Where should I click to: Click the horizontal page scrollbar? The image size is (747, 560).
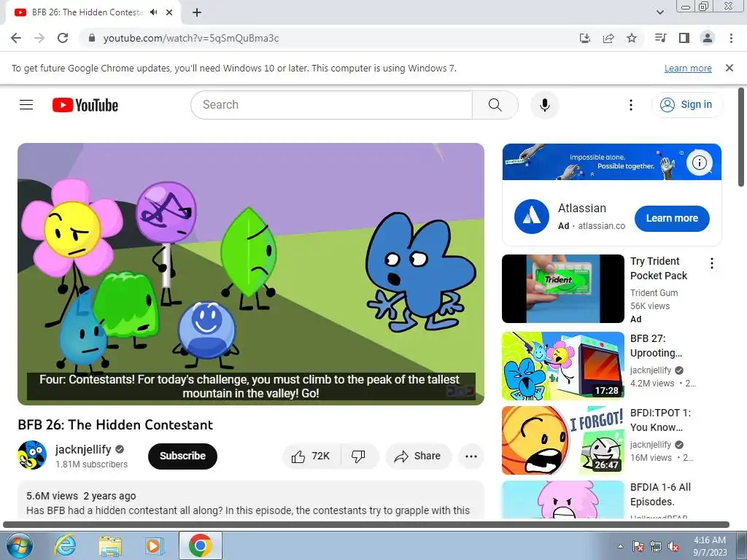(x=366, y=525)
